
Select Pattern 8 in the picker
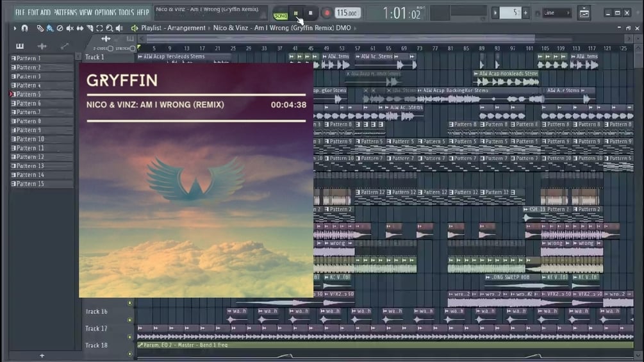[x=42, y=121]
